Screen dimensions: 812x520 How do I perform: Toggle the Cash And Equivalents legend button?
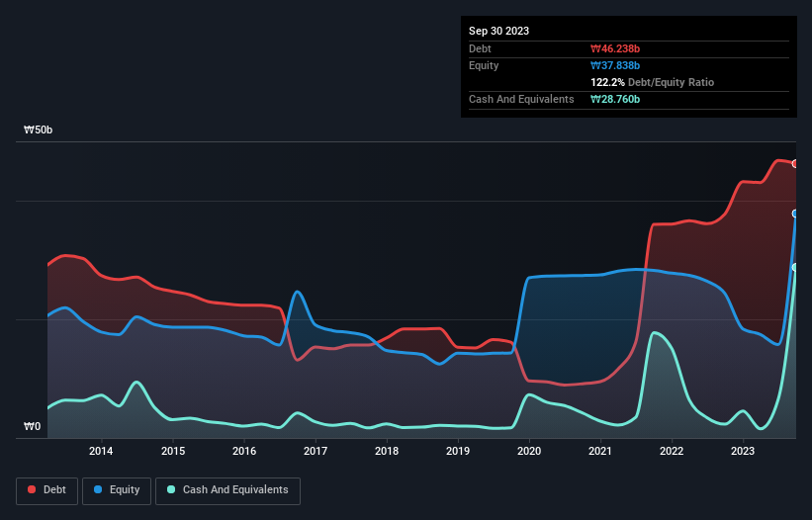227,490
